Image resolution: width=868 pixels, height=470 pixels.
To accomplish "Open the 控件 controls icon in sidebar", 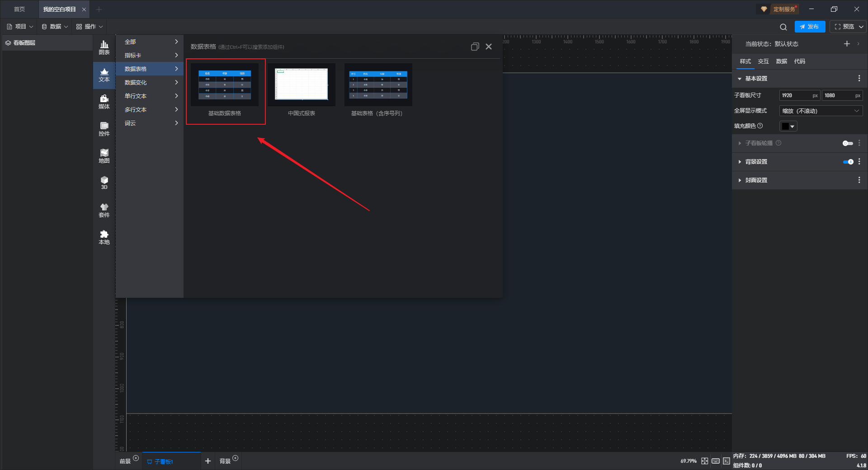I will [104, 129].
